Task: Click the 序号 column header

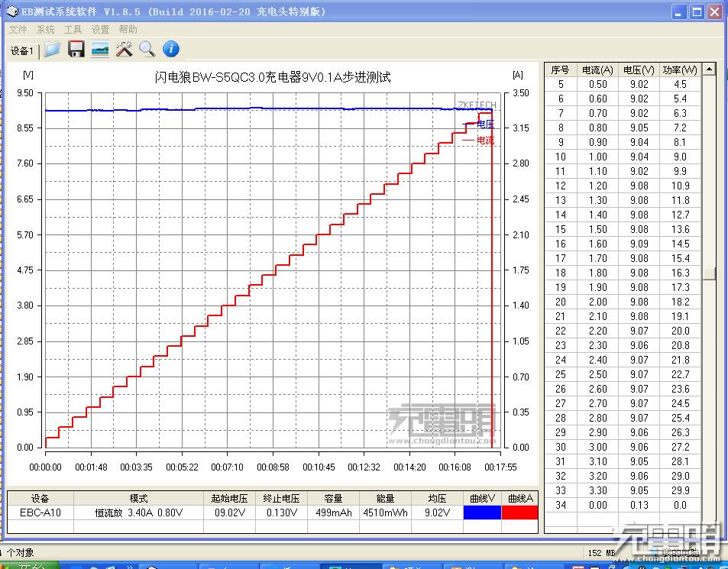Action: pyautogui.click(x=560, y=70)
